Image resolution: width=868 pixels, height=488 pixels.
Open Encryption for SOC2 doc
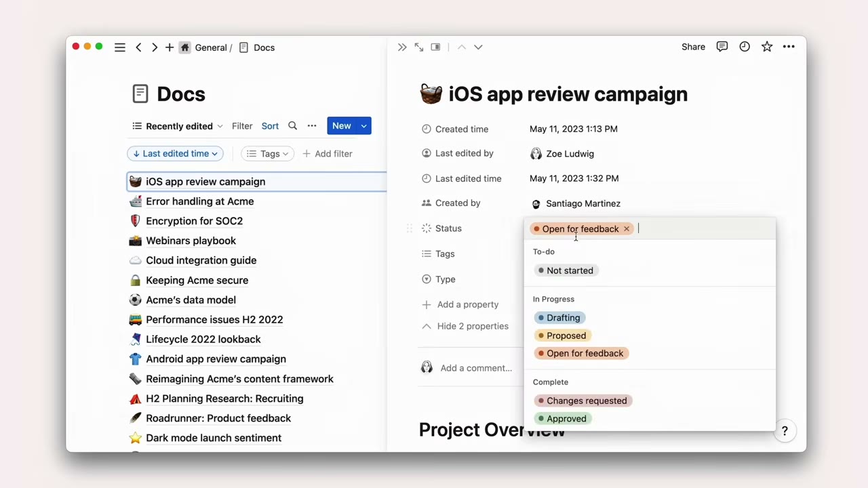[x=194, y=221]
